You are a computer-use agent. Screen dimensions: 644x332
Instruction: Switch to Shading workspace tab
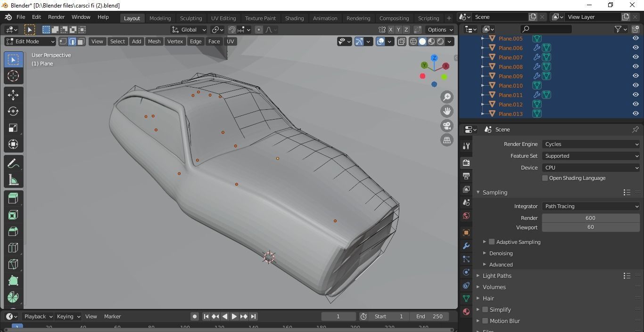tap(294, 18)
